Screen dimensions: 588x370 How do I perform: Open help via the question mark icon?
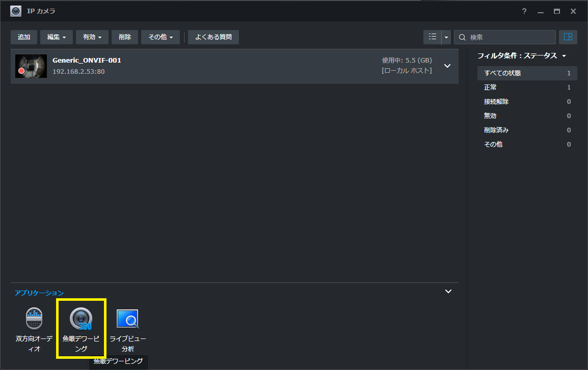pyautogui.click(x=524, y=11)
